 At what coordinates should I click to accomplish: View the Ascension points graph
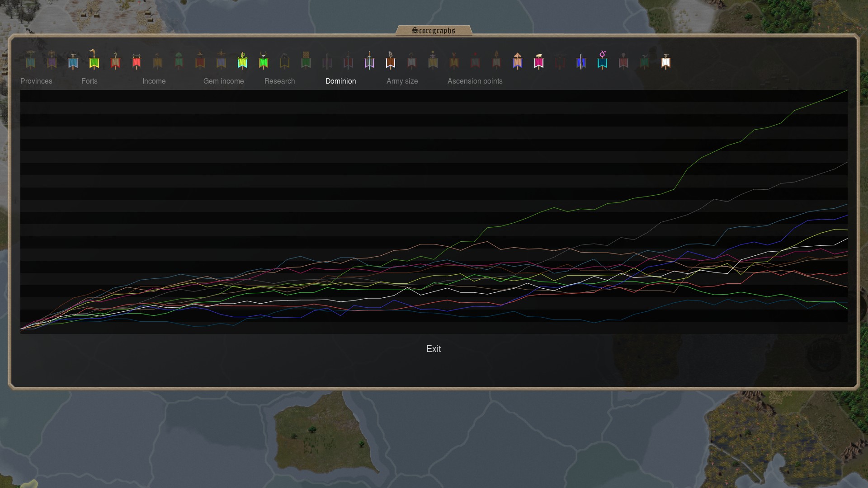(475, 81)
